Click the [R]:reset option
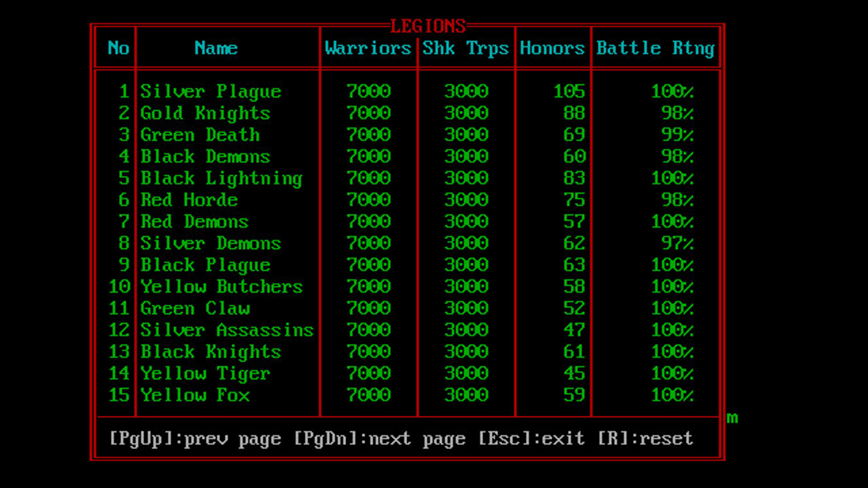 646,439
